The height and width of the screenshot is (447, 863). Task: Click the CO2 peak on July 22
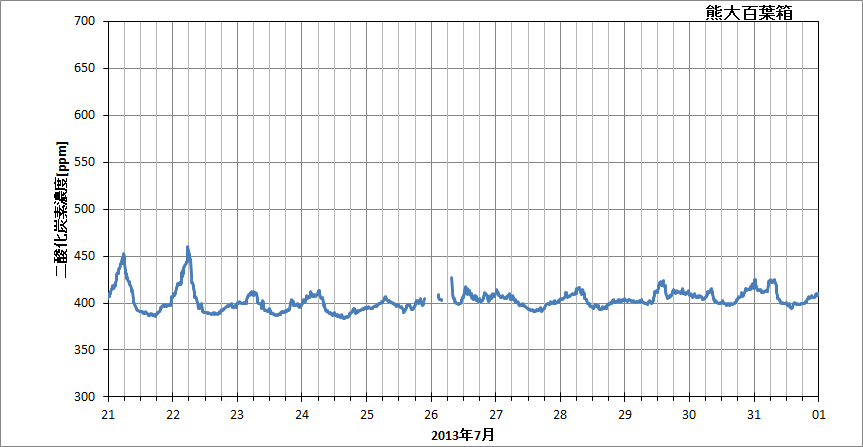pos(188,247)
